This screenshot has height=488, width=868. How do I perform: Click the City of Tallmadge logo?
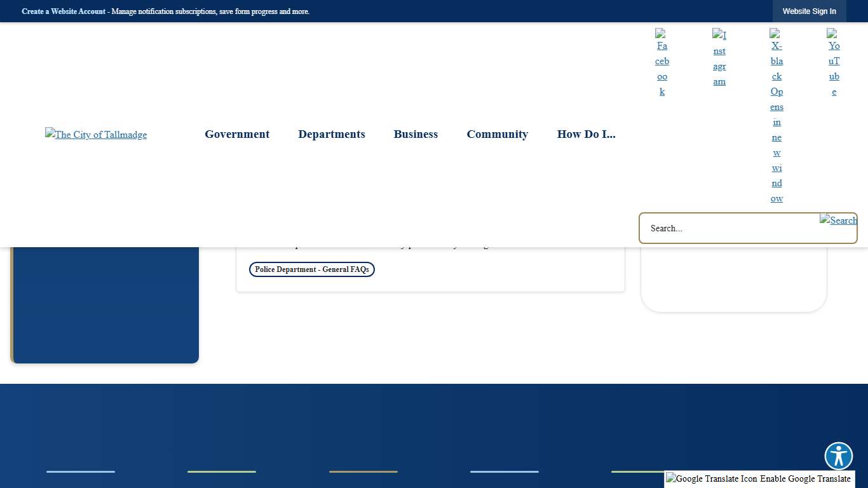[95, 135]
